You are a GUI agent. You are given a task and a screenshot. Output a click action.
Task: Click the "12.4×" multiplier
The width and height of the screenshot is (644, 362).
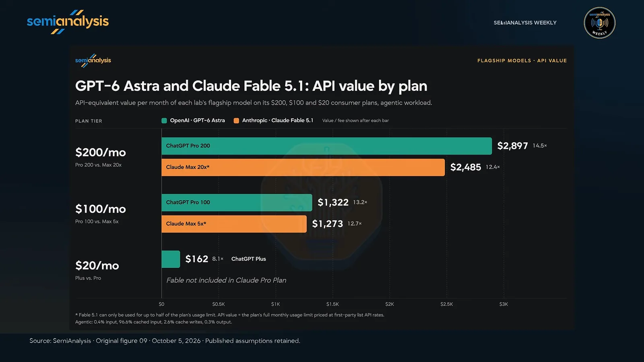(x=493, y=167)
